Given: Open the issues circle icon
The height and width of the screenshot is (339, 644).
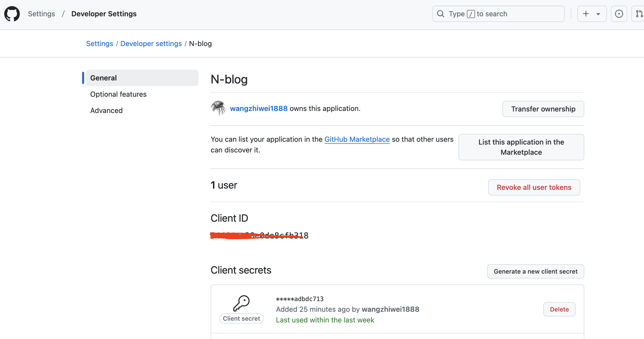Looking at the screenshot, I should (x=619, y=14).
